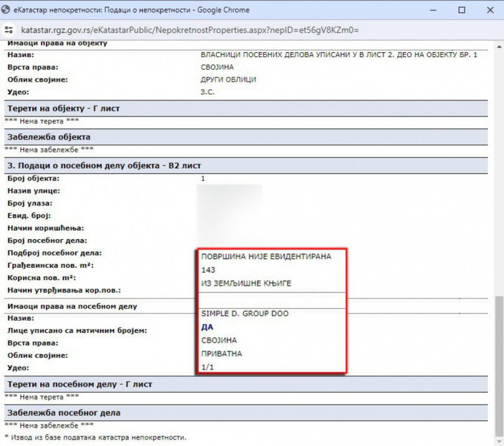Maximize the eКатастар Chrome window
The width and height of the screenshot is (504, 446).
(461, 10)
